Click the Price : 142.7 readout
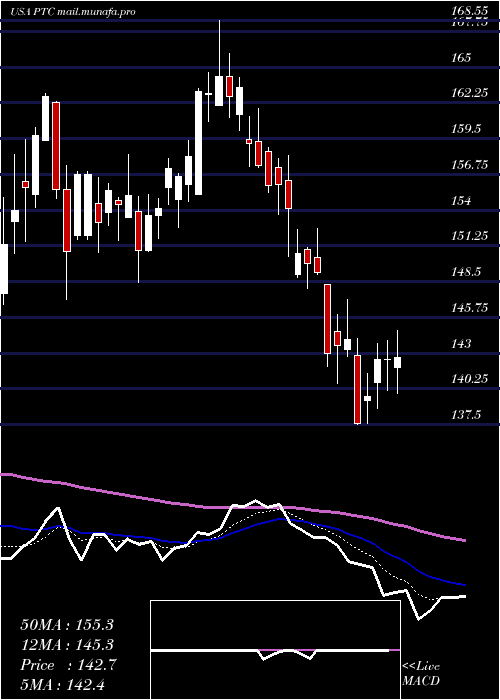Screen dimensions: 500x700 tap(68, 665)
